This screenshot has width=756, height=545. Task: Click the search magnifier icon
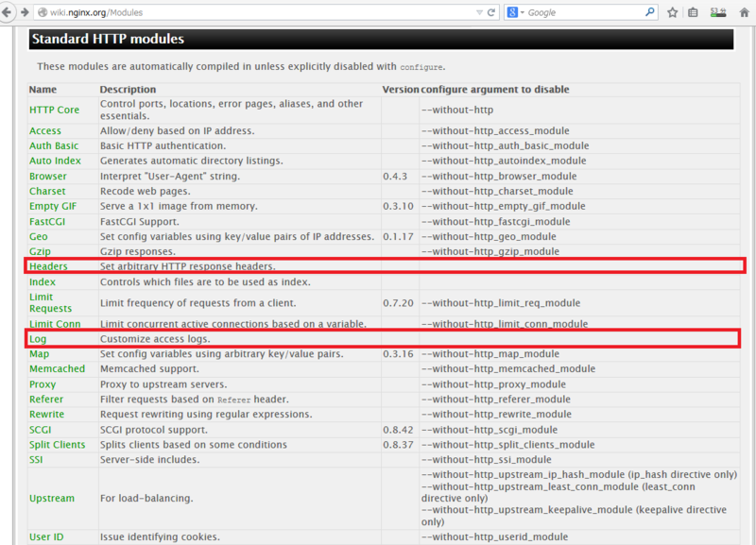coord(650,12)
